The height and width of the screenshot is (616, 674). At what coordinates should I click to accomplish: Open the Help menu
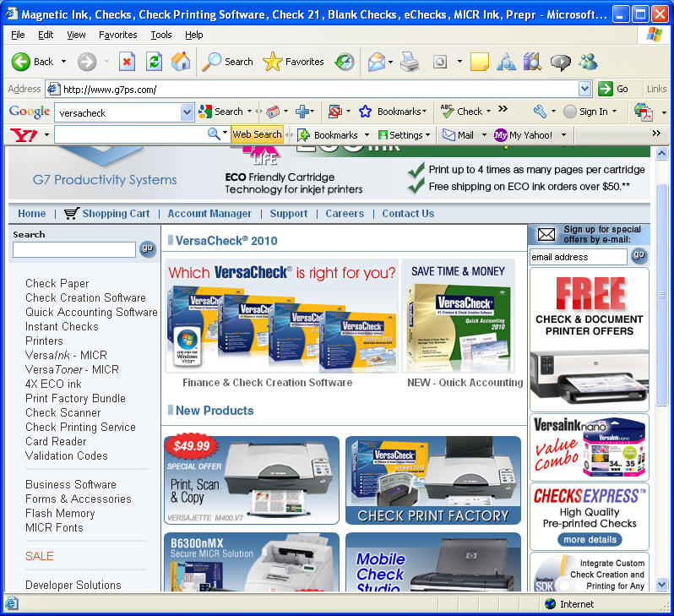click(194, 35)
